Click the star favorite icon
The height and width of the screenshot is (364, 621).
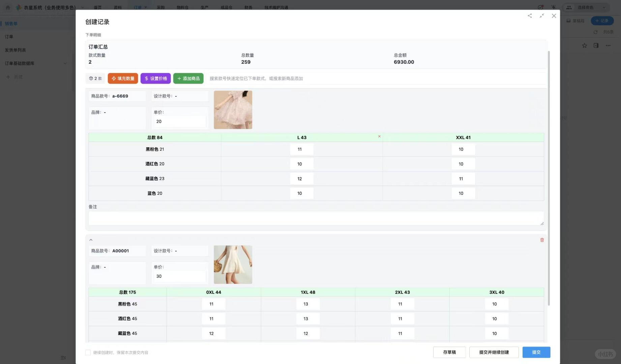pyautogui.click(x=585, y=45)
